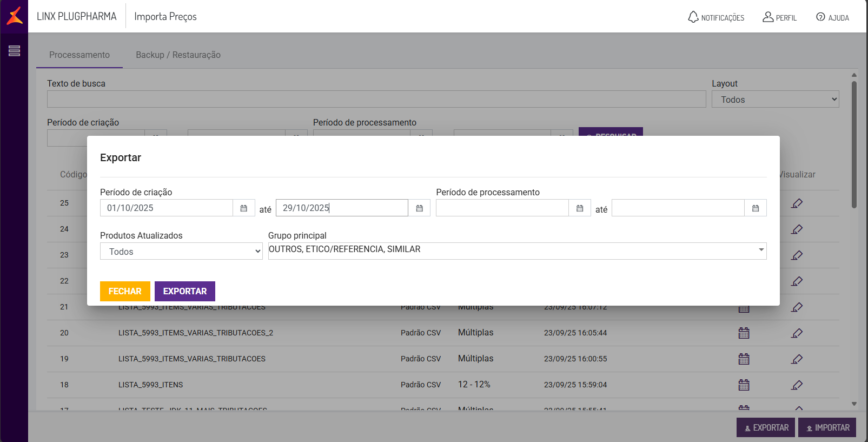Screen dimensions: 868x442
Task: Open the hamburger sidebar menu
Action: [15, 51]
